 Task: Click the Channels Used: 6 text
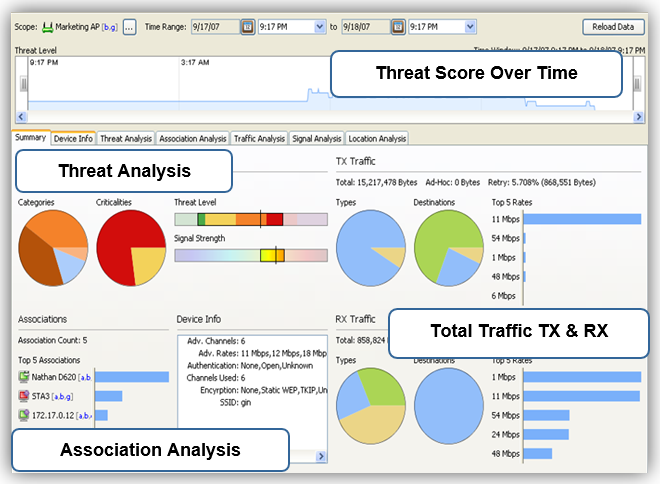[x=216, y=378]
